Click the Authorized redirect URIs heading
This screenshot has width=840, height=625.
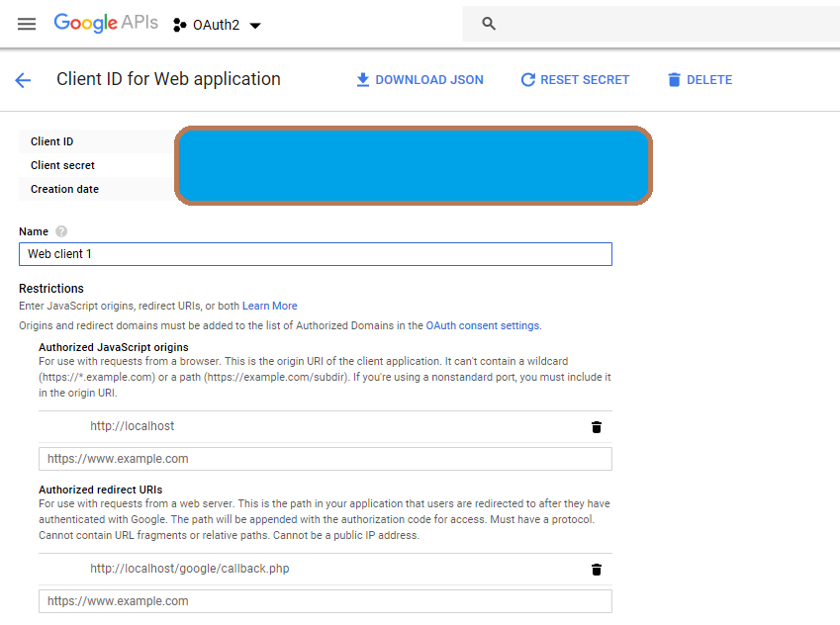coord(101,490)
